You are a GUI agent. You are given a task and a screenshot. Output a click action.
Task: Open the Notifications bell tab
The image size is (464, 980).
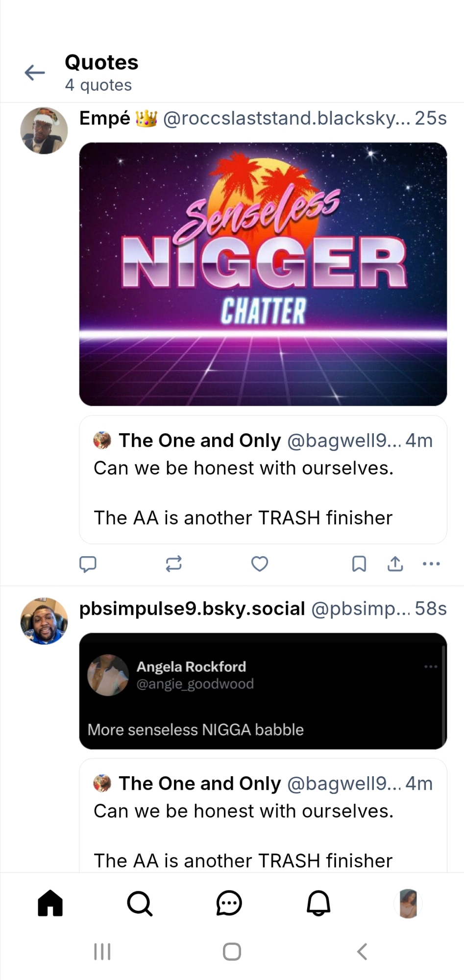click(x=318, y=903)
